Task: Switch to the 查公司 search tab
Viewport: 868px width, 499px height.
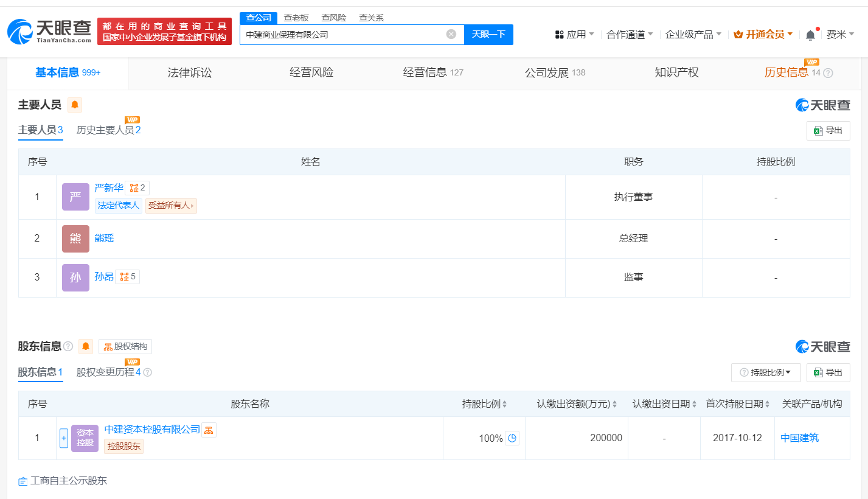Action: point(259,18)
